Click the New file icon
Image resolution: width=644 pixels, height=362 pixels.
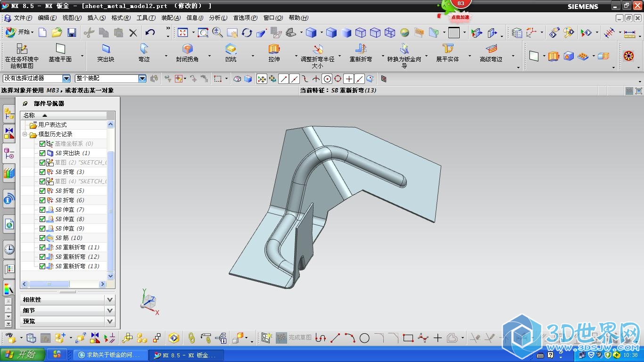pyautogui.click(x=42, y=33)
